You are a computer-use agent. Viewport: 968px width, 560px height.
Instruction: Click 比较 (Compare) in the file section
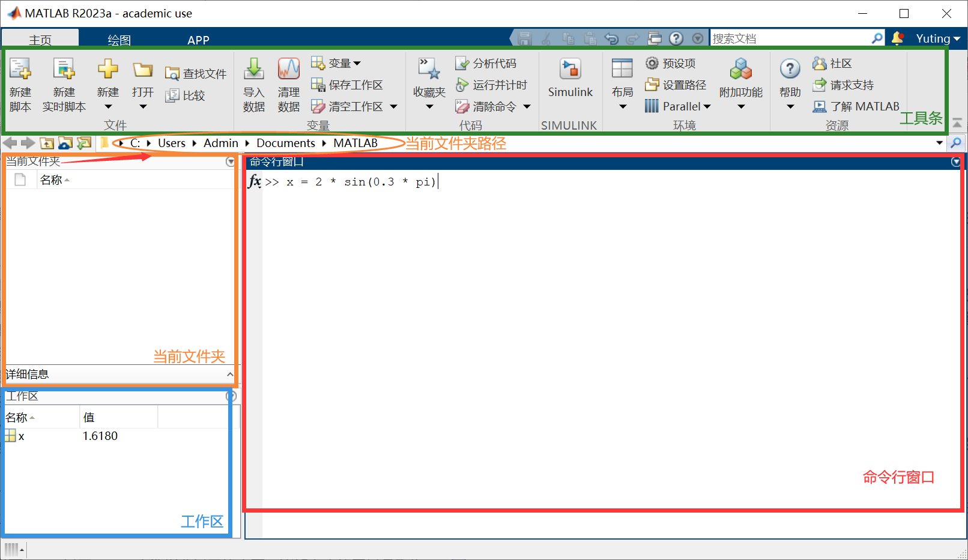186,95
